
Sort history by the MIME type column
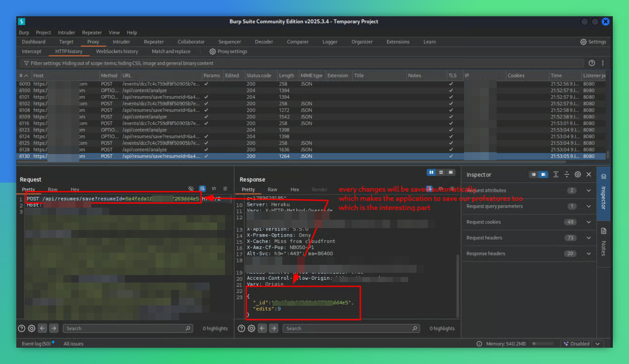312,75
